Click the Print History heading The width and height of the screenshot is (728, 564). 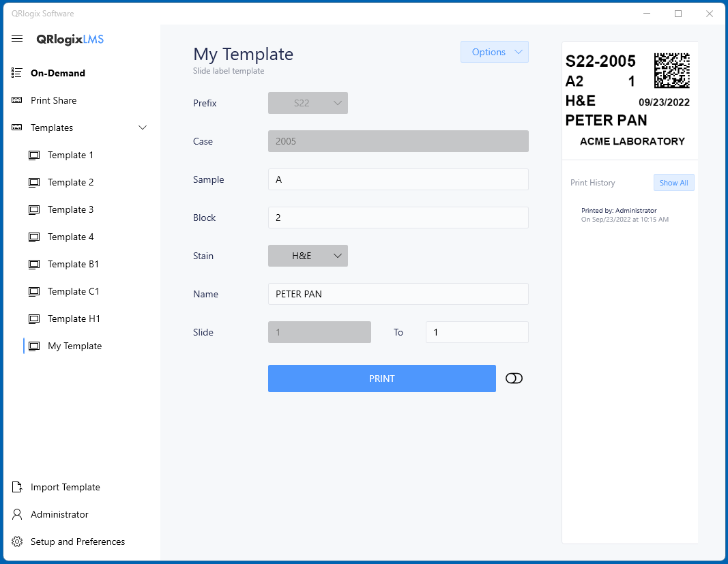592,183
